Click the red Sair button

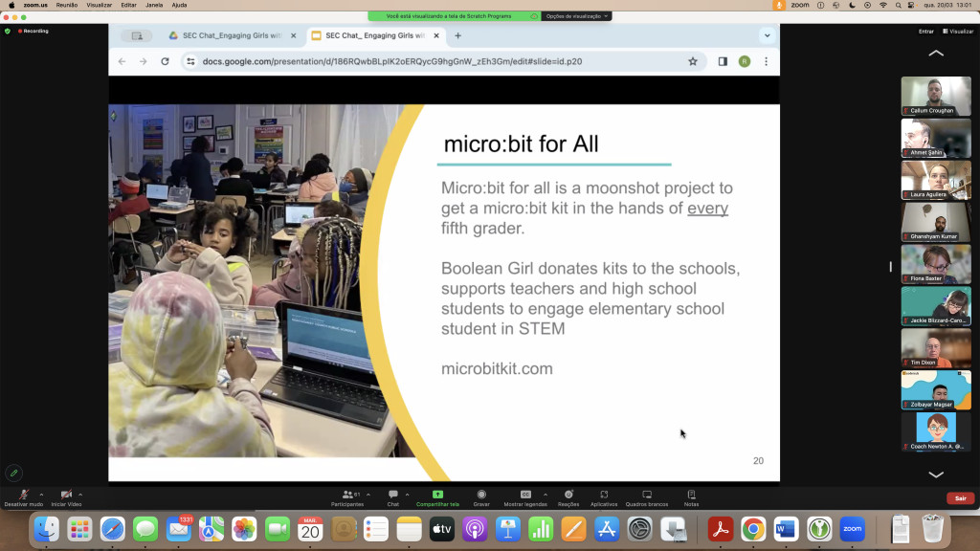(958, 498)
